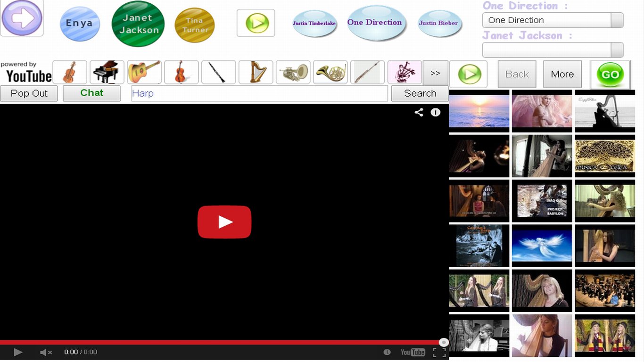Viewport: 644px width, 362px height.
Task: Click the Pop Out button
Action: [x=29, y=93]
